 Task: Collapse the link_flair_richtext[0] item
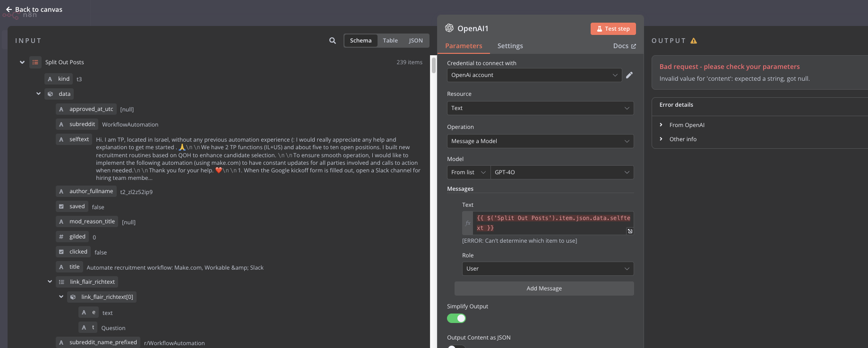pos(61,297)
